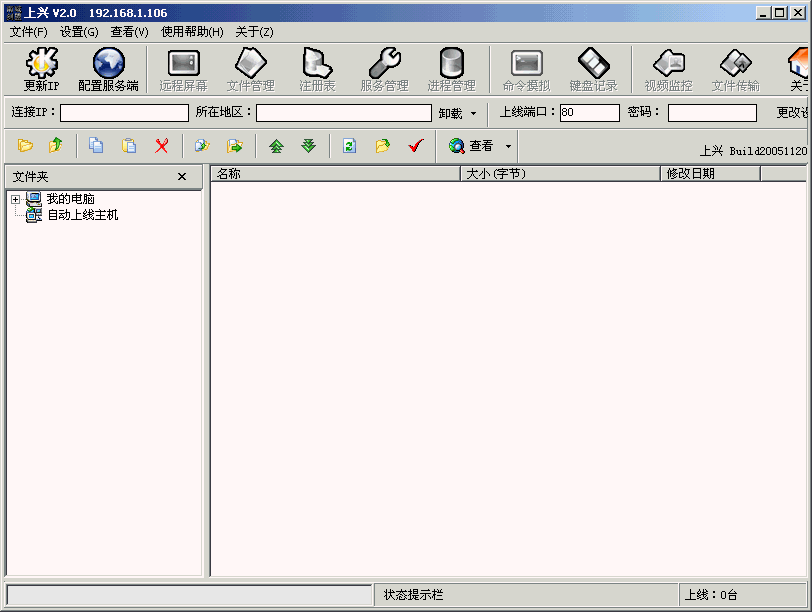Close the 文件夹 side panel
812x612 pixels.
[181, 177]
